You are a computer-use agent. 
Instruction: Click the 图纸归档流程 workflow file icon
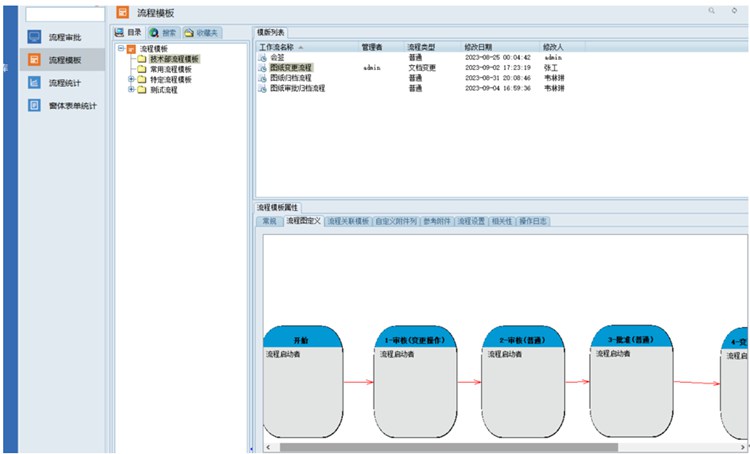pos(263,78)
